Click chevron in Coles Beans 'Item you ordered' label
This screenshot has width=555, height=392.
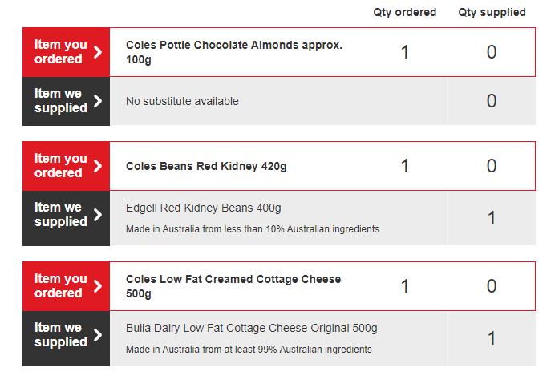point(98,166)
